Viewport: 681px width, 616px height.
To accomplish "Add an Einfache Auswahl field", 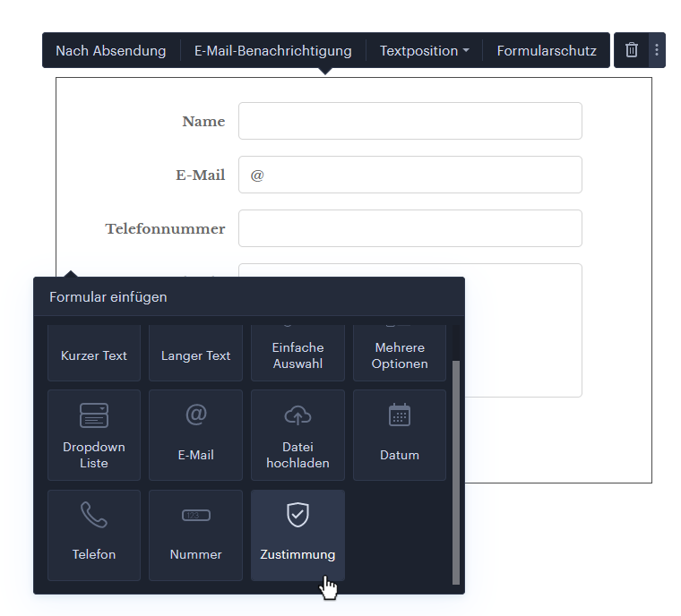I will click(297, 353).
